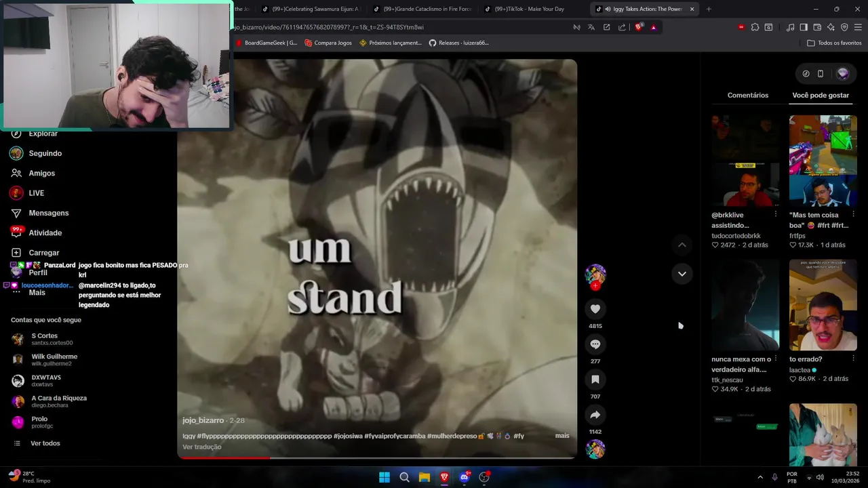This screenshot has height=488, width=868.
Task: Switch to the "Você pode gostar" tab
Action: (821, 96)
